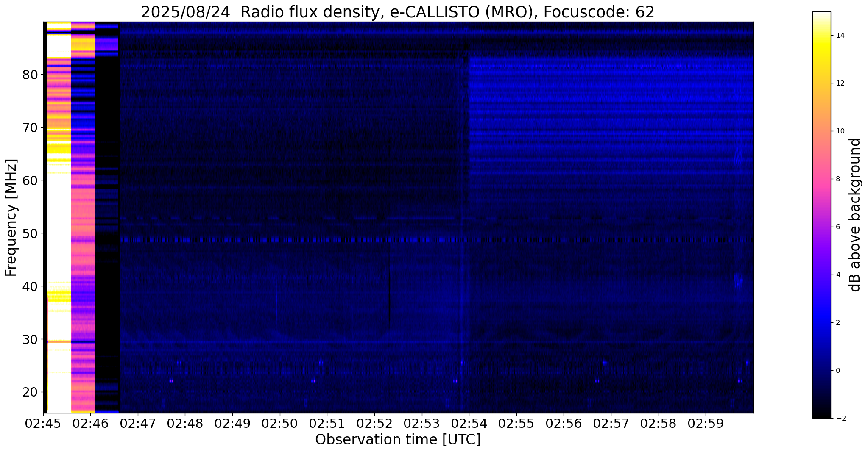This screenshot has width=868, height=452.
Task: Select the 02:49 time tick label
Action: point(232,424)
